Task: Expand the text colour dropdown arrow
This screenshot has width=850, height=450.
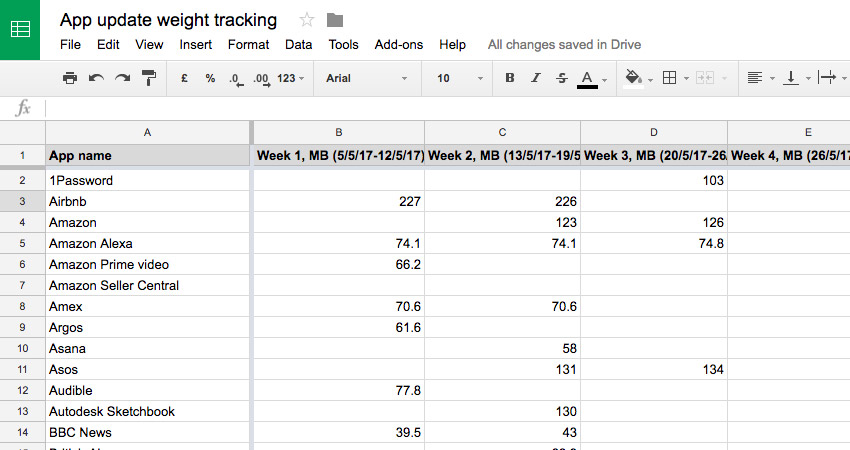Action: pos(604,80)
